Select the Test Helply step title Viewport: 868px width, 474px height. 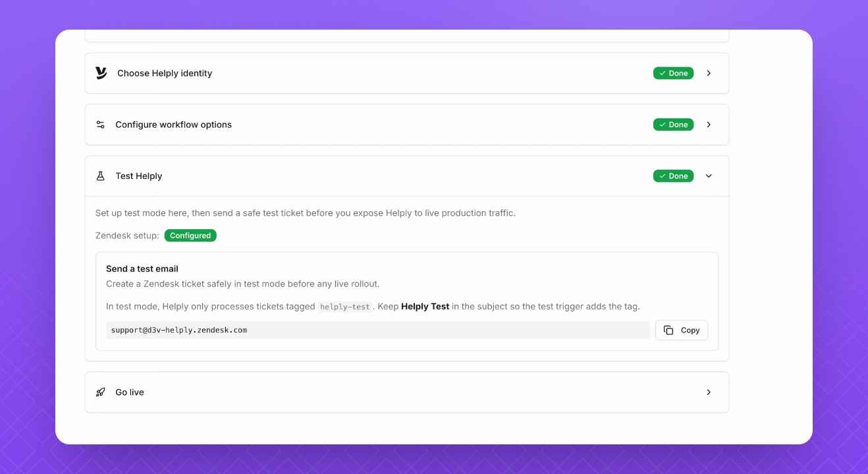point(138,176)
